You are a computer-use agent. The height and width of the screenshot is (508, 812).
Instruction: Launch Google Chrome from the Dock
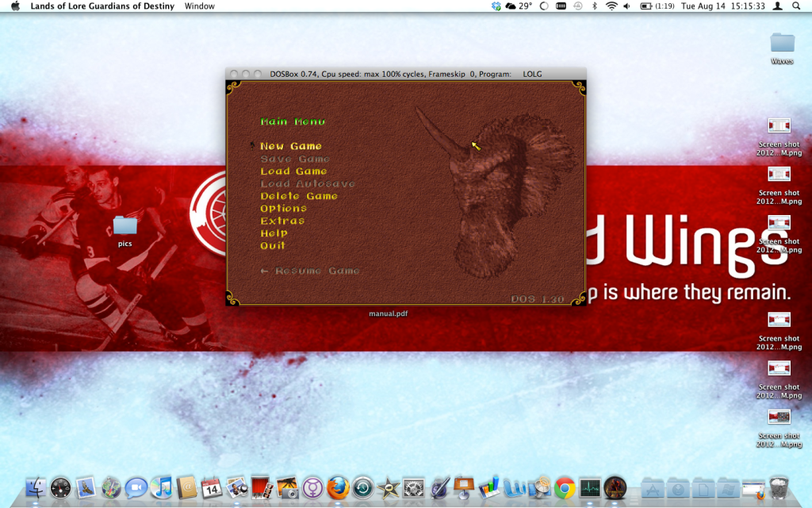point(565,488)
